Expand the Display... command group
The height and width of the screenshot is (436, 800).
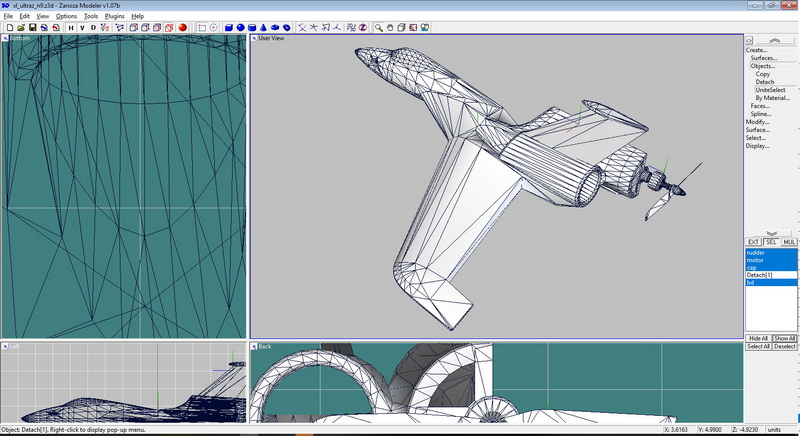[x=757, y=146]
